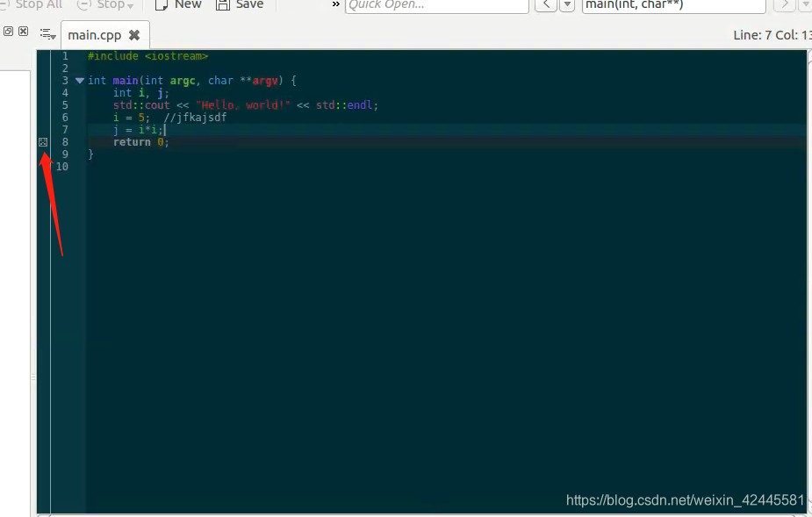The image size is (812, 517).
Task: Click the 'j = i*i;' statement
Action: (x=139, y=130)
